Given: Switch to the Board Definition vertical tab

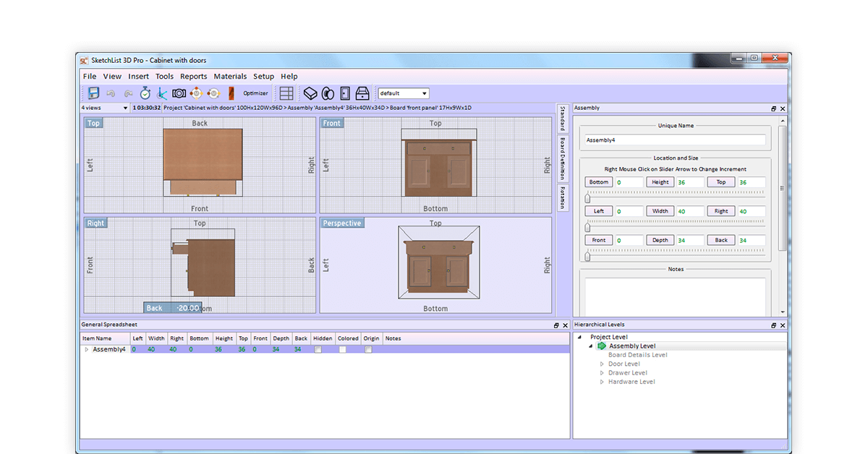Looking at the screenshot, I should click(562, 158).
